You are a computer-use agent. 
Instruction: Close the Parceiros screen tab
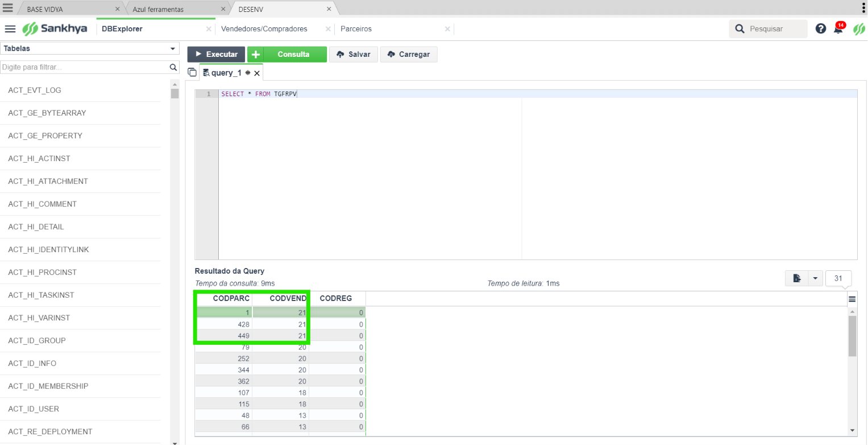[447, 29]
